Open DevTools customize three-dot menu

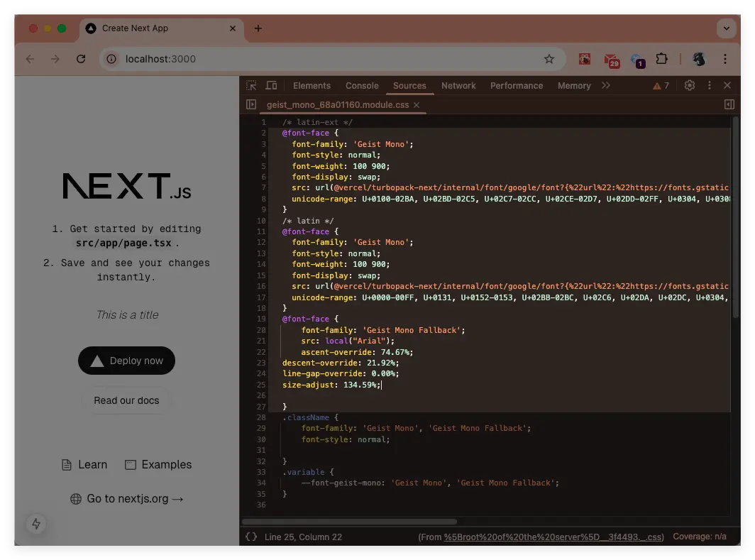[710, 85]
